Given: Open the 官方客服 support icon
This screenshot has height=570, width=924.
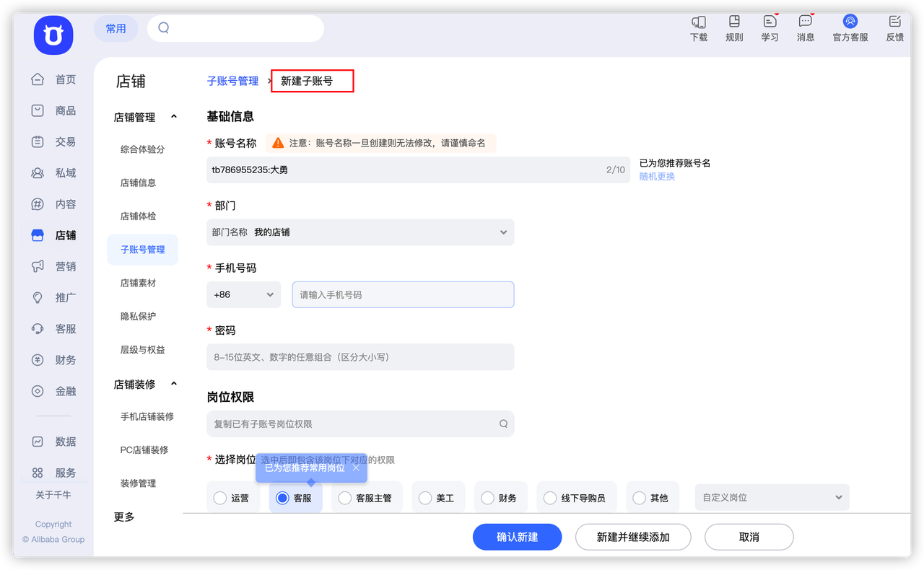Looking at the screenshot, I should point(850,21).
